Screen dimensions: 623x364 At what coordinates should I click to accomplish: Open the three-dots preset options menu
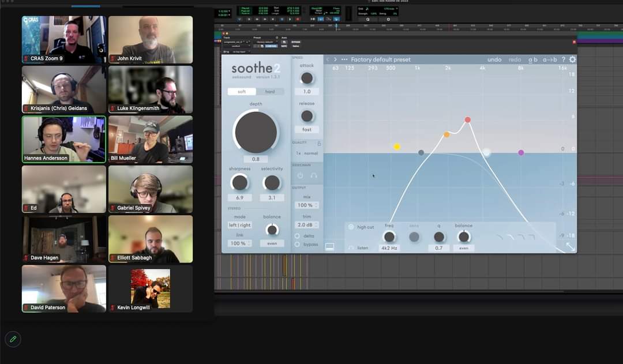point(344,59)
